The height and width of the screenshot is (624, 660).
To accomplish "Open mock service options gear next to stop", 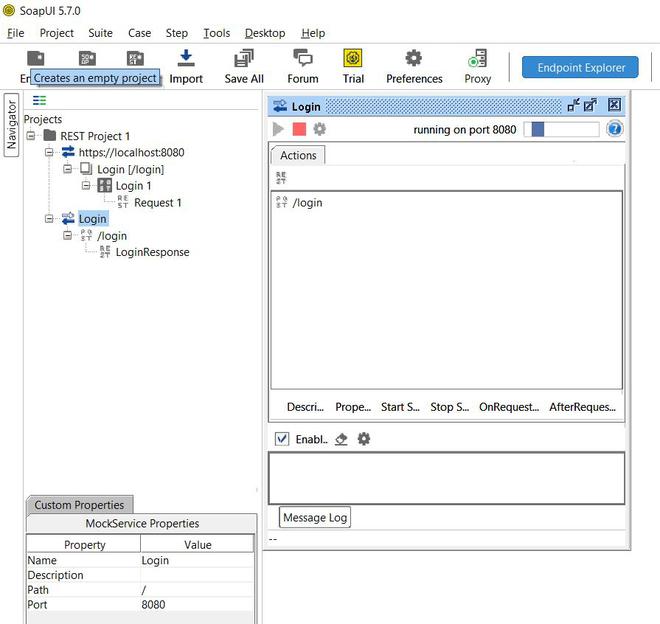I will 319,129.
